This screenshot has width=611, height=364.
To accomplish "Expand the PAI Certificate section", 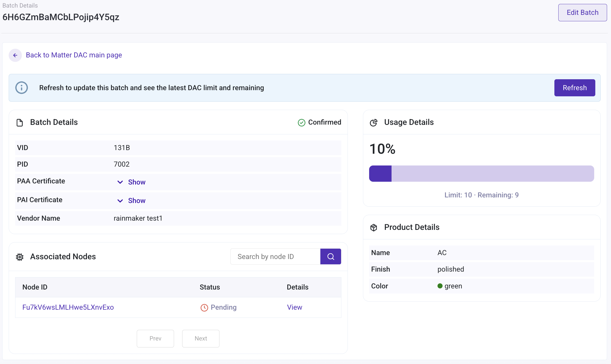I will coord(137,200).
